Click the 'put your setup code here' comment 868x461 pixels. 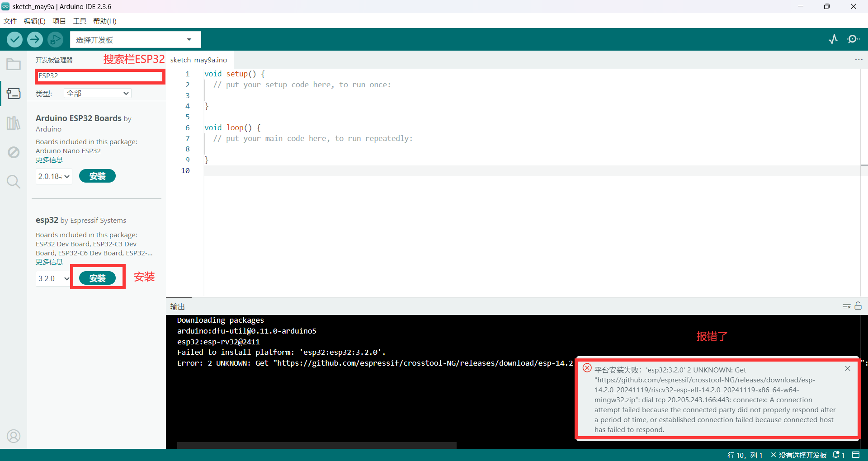302,85
